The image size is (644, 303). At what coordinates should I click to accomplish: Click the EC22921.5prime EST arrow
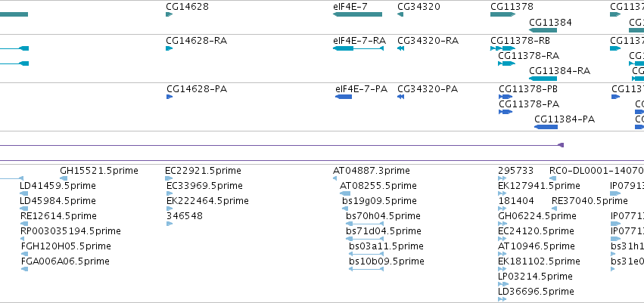tap(169, 178)
